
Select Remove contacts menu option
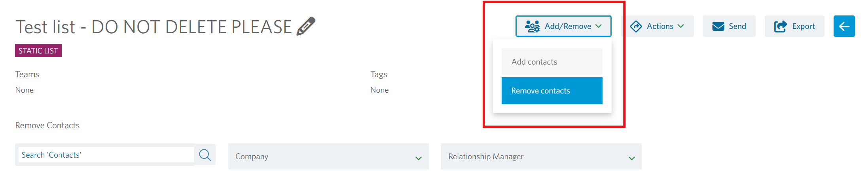[552, 91]
